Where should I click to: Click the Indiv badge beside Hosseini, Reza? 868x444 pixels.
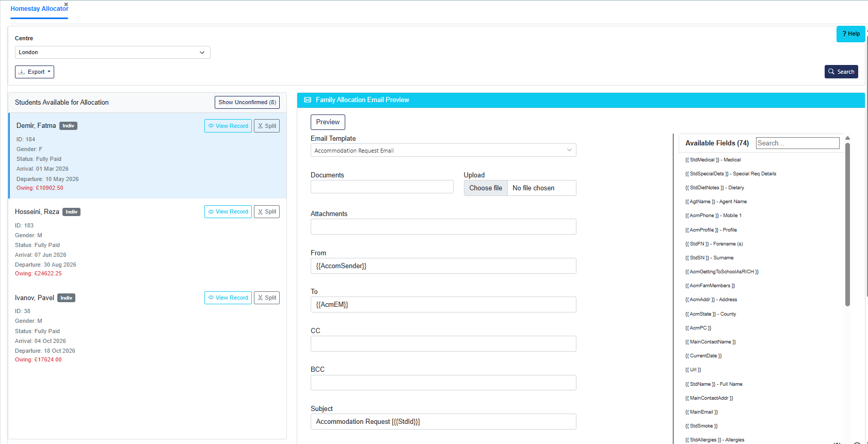(x=72, y=212)
